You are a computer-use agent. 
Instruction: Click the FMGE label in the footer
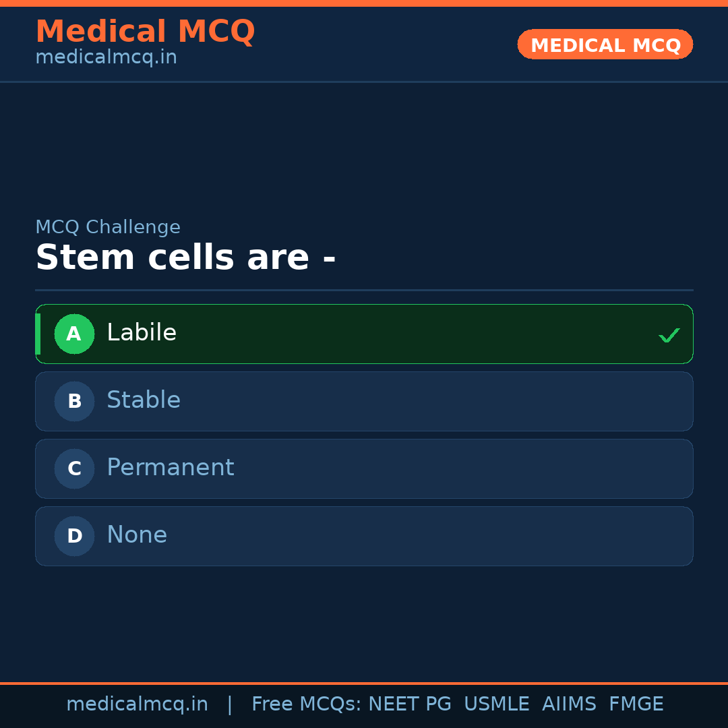[636, 704]
